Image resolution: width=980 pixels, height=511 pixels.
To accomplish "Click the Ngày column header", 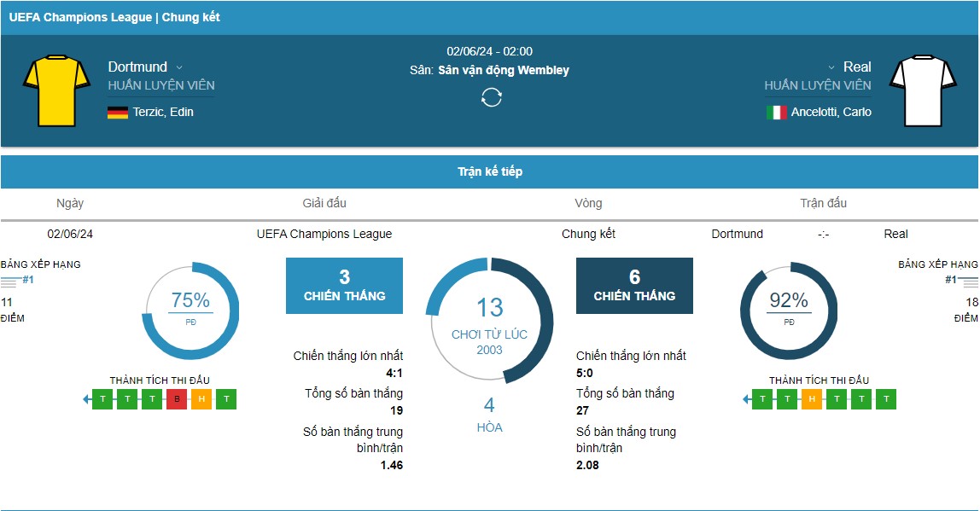I will tap(70, 203).
